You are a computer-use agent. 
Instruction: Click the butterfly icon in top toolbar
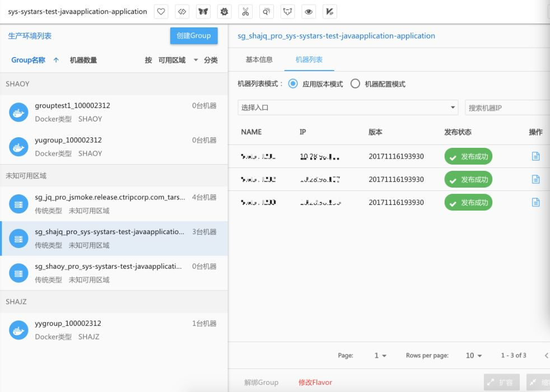[x=203, y=12]
